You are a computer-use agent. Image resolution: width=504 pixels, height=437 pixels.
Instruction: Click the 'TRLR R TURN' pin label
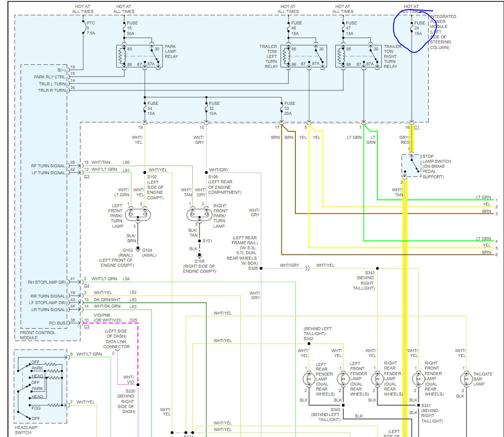[52, 90]
